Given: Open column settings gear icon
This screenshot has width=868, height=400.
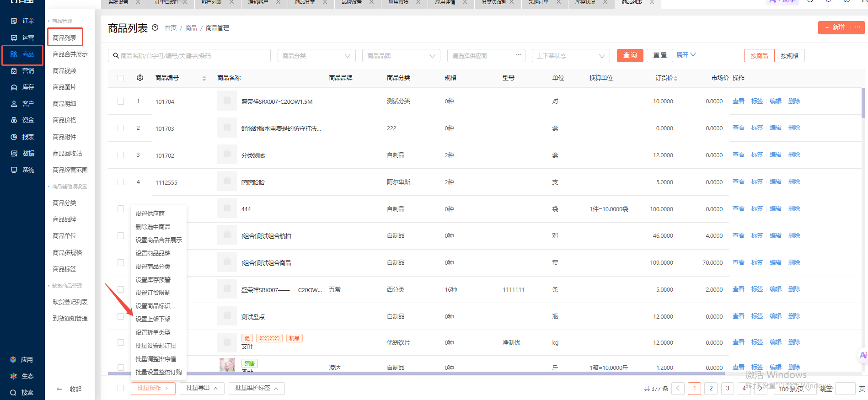Looking at the screenshot, I should (x=140, y=78).
